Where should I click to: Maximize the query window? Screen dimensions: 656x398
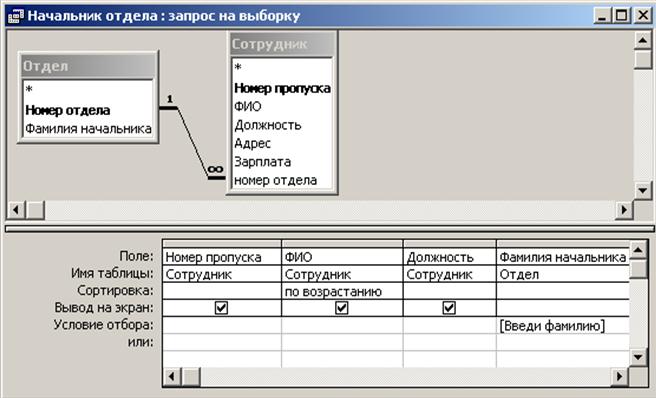coord(622,16)
